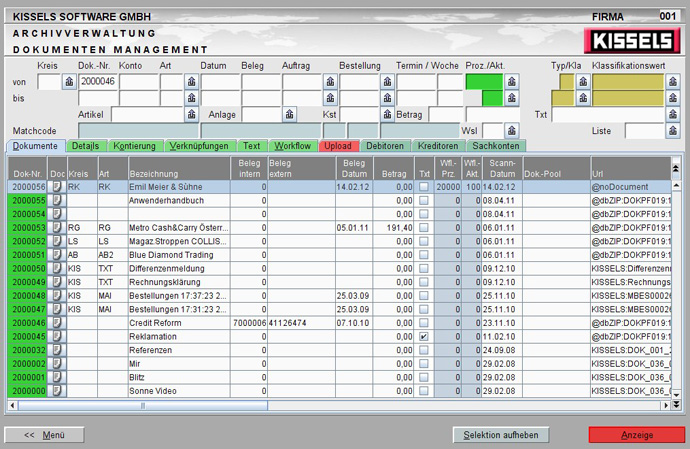This screenshot has height=449, width=690.
Task: Open document icon in row 2000056
Action: click(x=57, y=187)
